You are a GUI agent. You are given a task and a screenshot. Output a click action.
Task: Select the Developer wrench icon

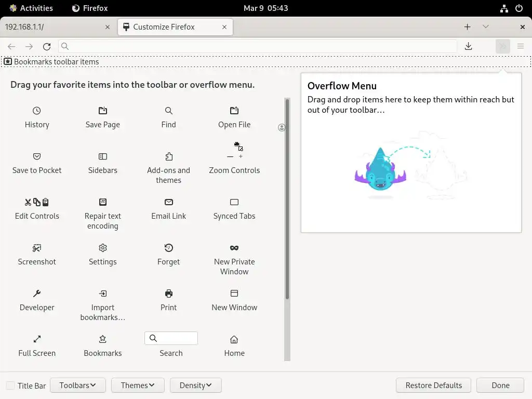click(37, 294)
